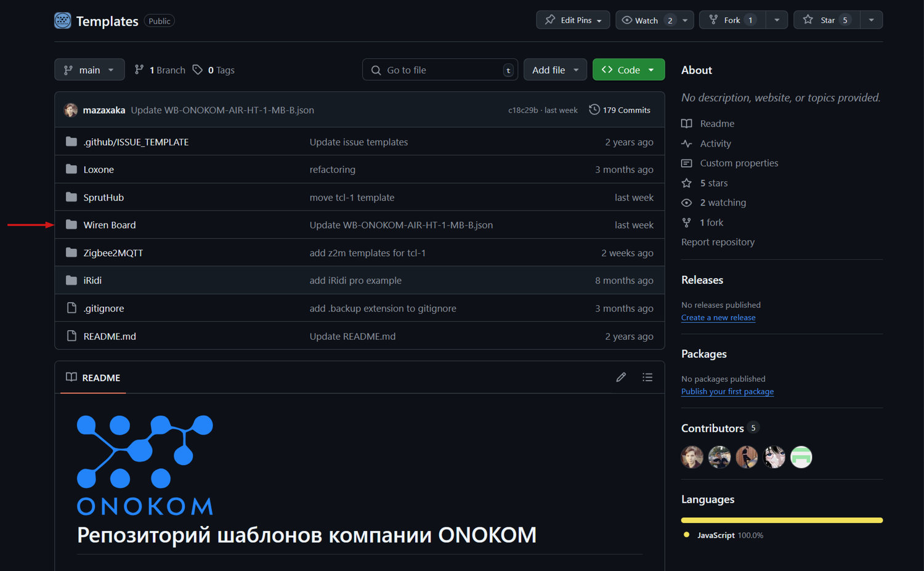Expand the green Code dropdown

[628, 70]
